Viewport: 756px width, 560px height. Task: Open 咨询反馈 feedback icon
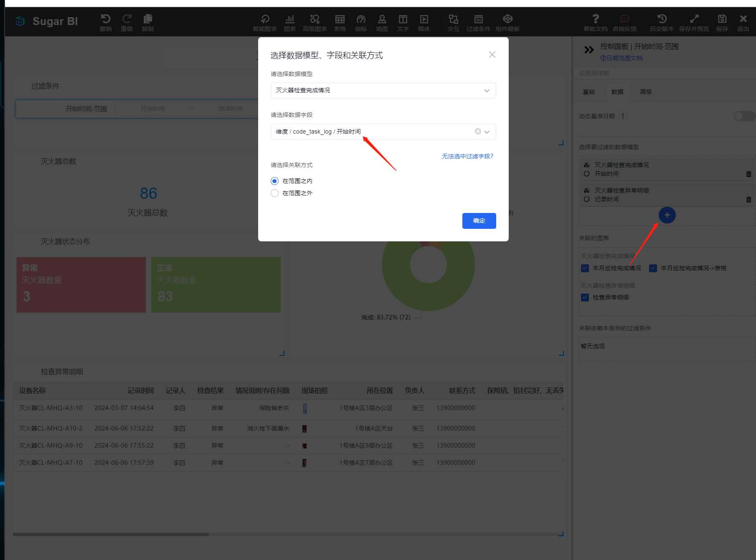pyautogui.click(x=624, y=19)
